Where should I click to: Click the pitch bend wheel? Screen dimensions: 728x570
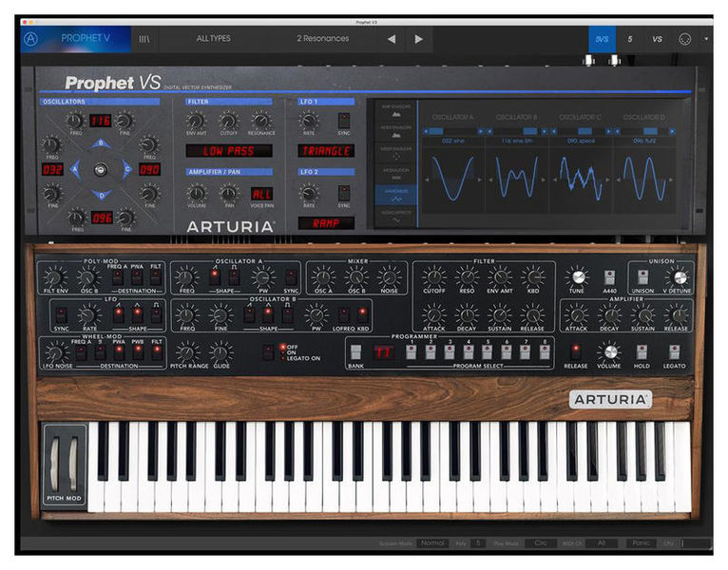[55, 465]
